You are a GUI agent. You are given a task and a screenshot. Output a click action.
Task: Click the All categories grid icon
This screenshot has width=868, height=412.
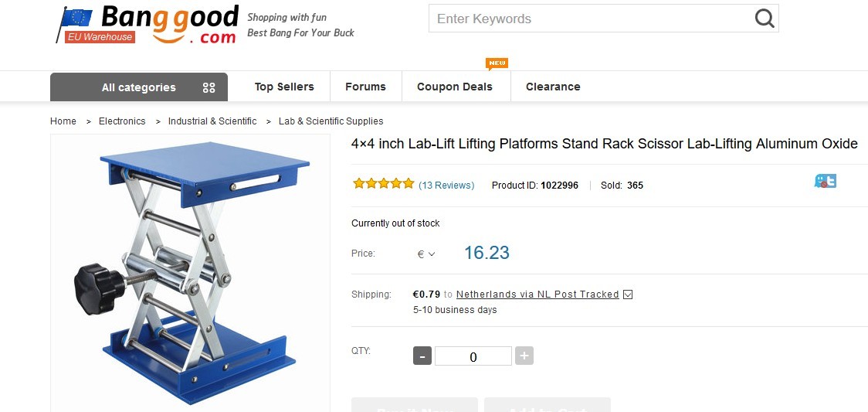coord(209,87)
